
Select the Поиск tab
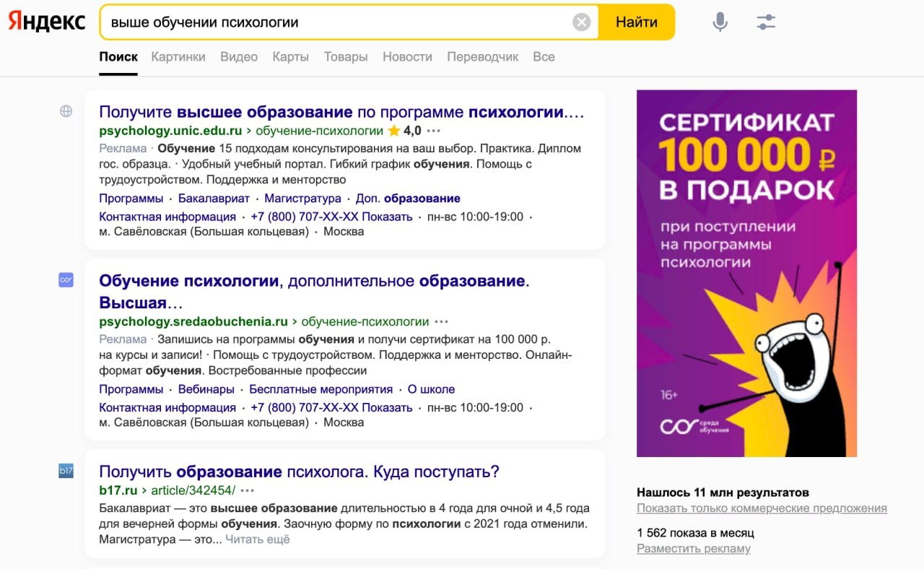(118, 57)
